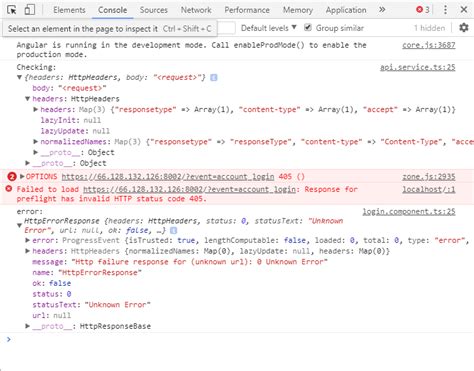Click the Checking: log label
The image size is (474, 371).
click(x=36, y=67)
